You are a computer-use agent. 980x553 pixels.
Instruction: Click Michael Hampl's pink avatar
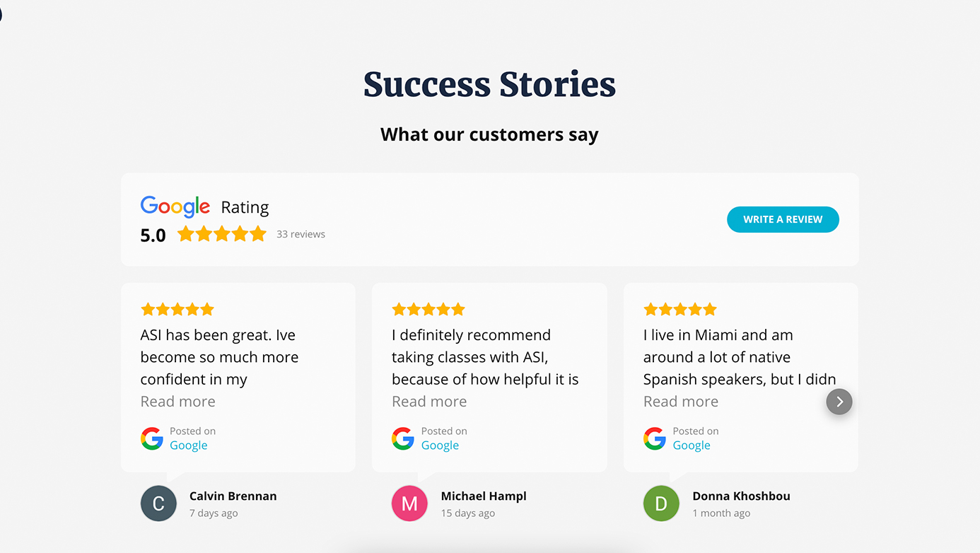pyautogui.click(x=410, y=503)
